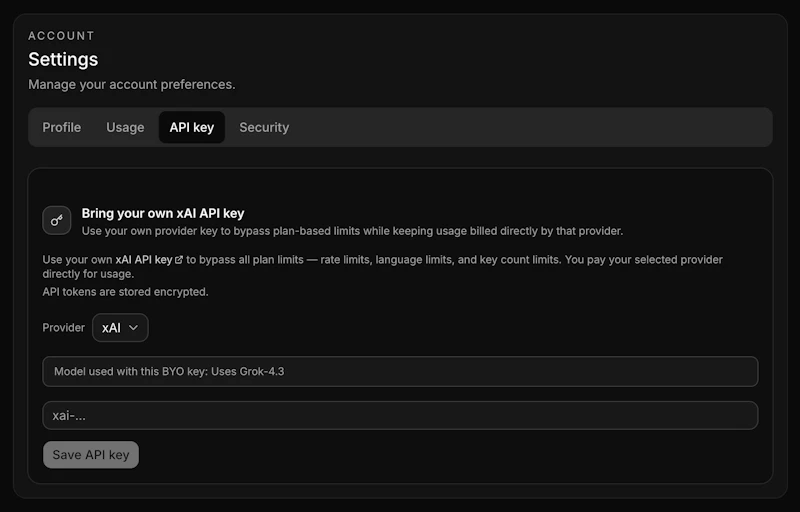
Task: Click the Provider label
Action: (63, 327)
